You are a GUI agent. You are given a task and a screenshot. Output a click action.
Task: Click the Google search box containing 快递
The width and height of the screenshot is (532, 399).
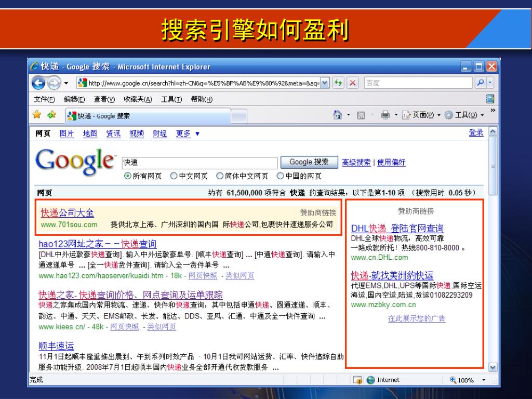199,163
